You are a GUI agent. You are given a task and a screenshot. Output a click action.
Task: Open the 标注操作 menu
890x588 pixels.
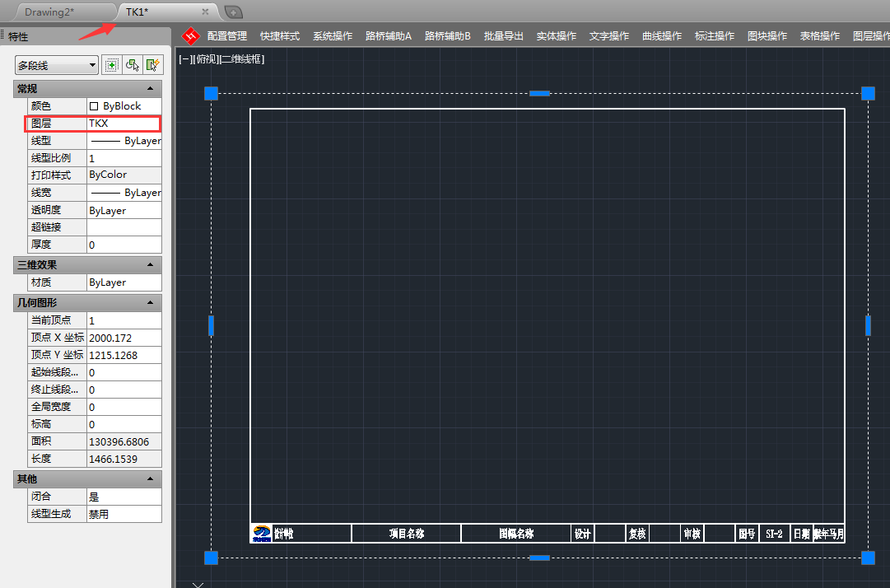coord(715,36)
